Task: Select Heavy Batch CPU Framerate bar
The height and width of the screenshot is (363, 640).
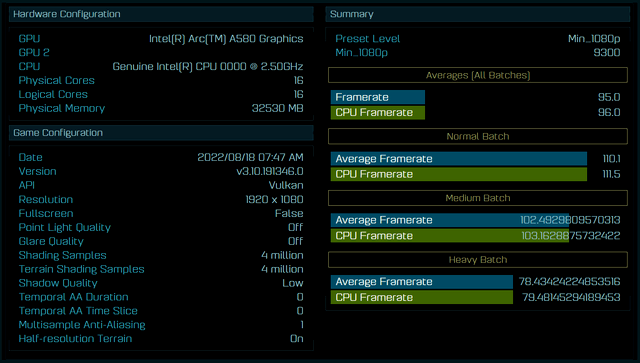Action: 422,297
